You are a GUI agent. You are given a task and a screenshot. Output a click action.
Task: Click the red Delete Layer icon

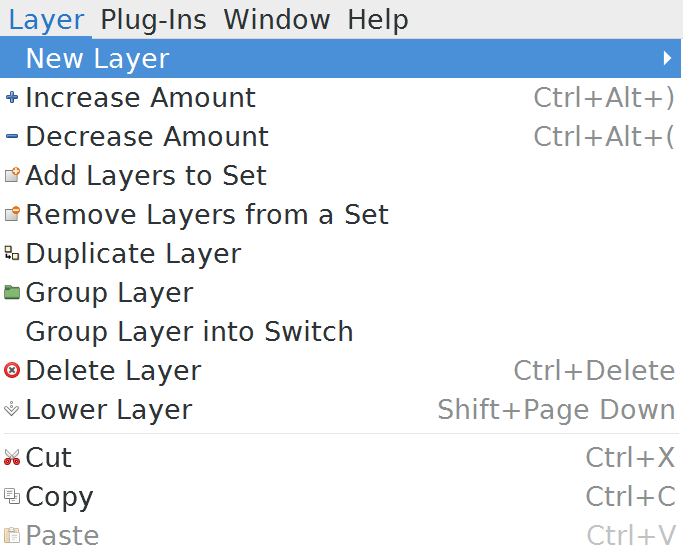[x=12, y=371]
